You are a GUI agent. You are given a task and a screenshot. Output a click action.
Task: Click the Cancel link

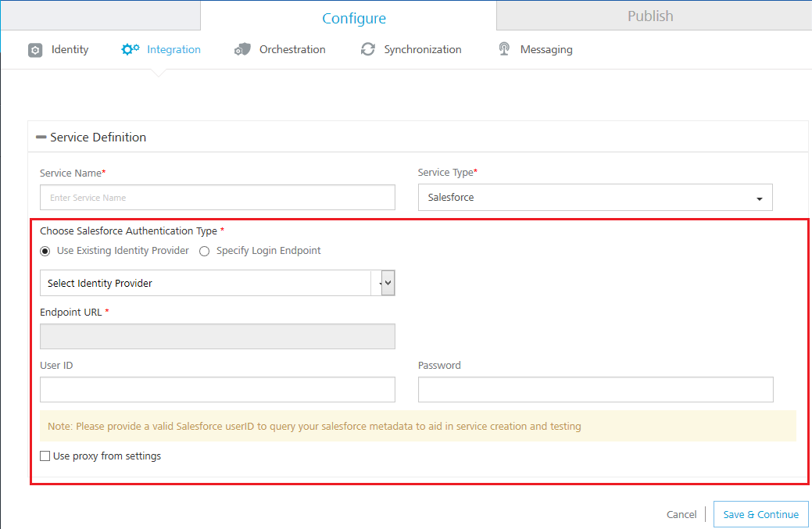(681, 514)
